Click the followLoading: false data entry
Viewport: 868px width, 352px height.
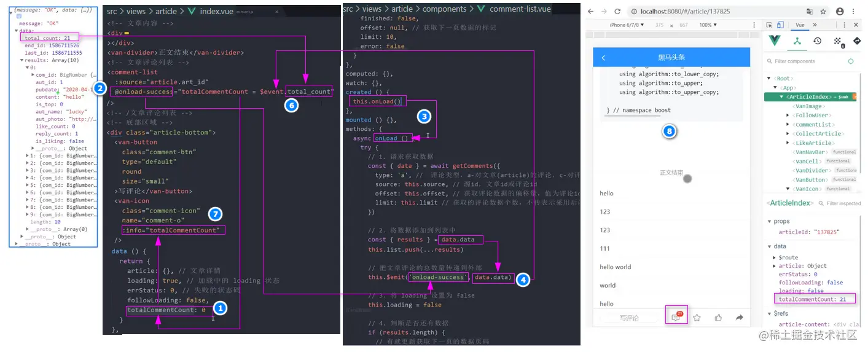pyautogui.click(x=811, y=283)
